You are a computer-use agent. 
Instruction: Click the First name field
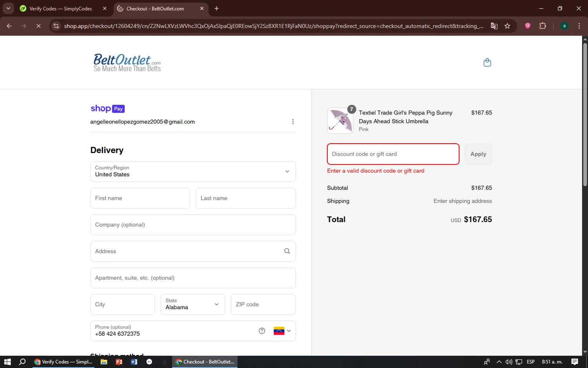click(x=140, y=198)
